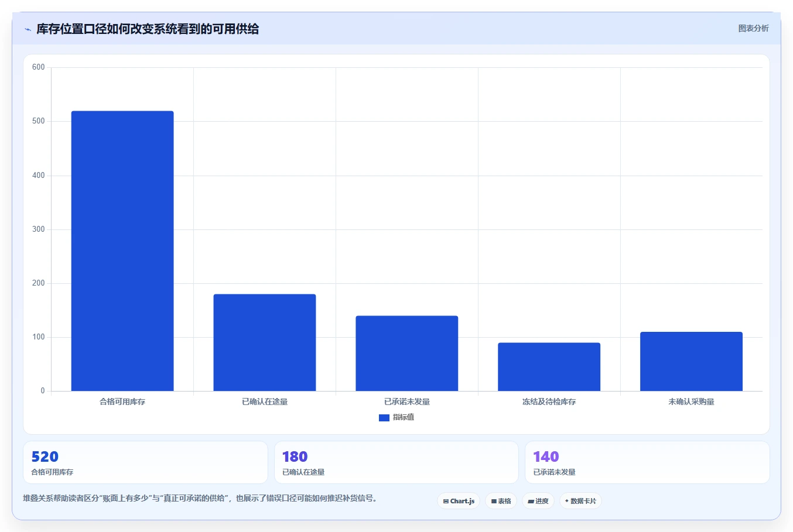Click the icon inside the 表格 chip

(494, 502)
